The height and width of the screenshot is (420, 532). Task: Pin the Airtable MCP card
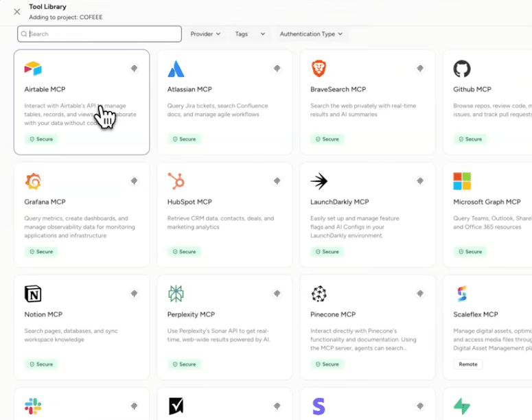click(x=135, y=69)
